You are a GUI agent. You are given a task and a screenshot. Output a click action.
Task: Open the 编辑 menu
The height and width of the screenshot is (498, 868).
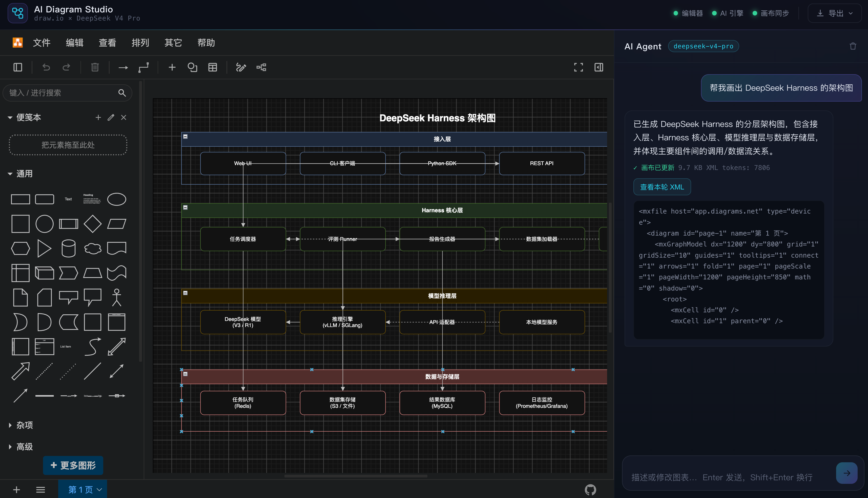point(74,43)
